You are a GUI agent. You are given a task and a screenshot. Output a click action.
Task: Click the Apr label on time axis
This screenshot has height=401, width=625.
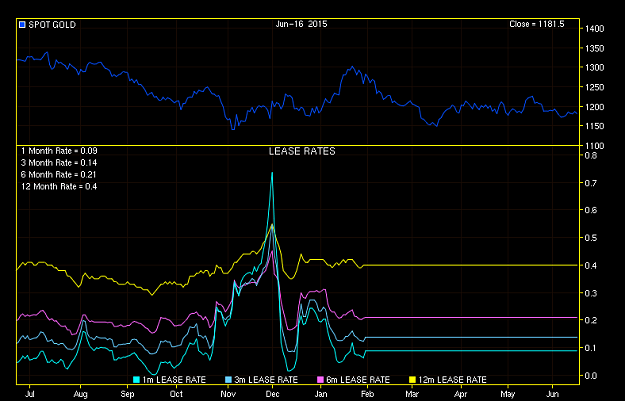(x=461, y=394)
